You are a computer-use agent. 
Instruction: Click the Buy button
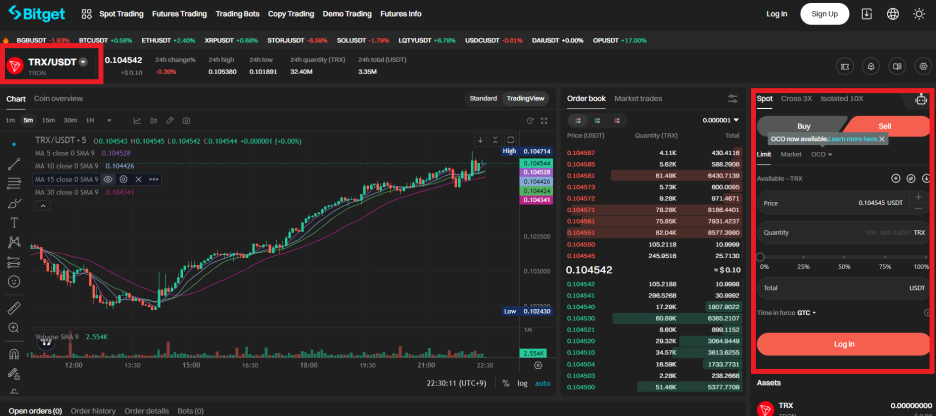tap(803, 127)
